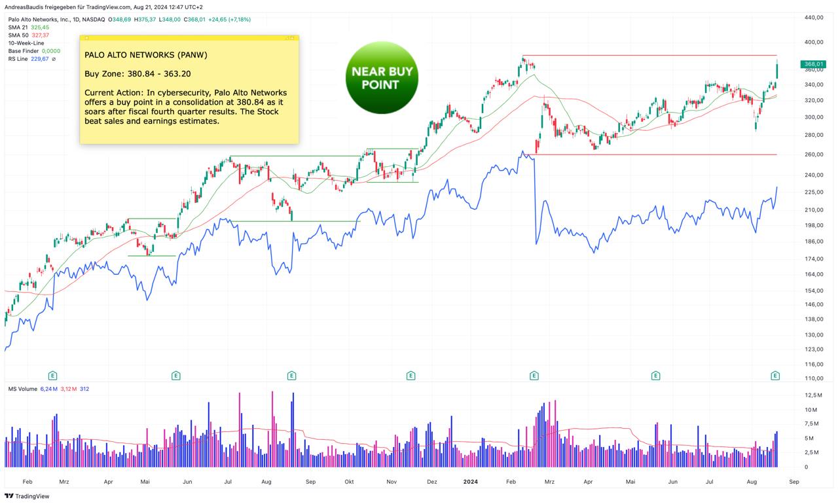The width and height of the screenshot is (838, 504).
Task: Click the 10-Week-Line indicator label
Action: [26, 43]
